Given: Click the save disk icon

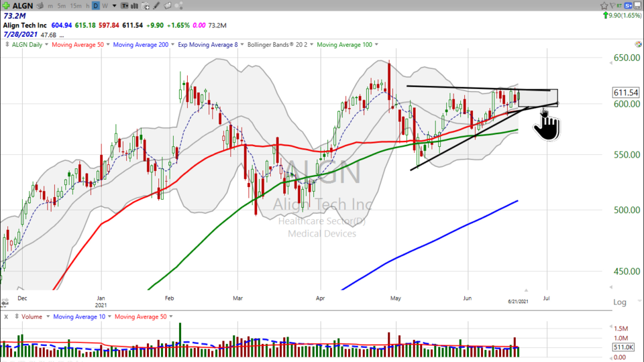Looking at the screenshot, I should (637, 6).
